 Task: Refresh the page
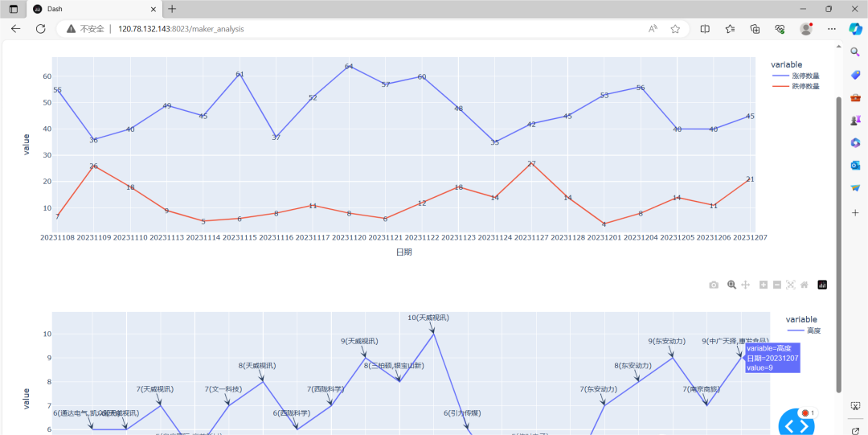[x=40, y=29]
